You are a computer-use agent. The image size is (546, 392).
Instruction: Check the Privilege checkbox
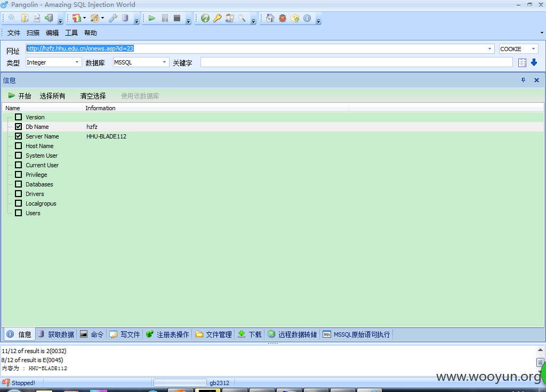(x=19, y=174)
